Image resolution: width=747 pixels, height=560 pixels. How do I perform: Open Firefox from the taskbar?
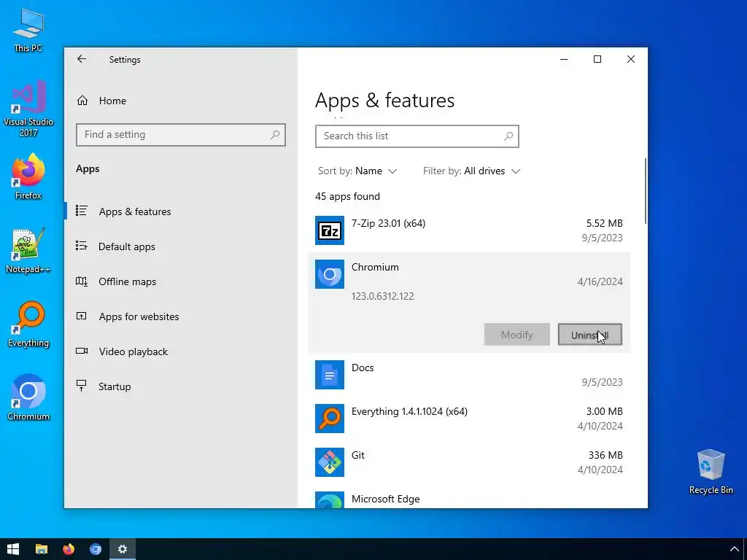(69, 549)
